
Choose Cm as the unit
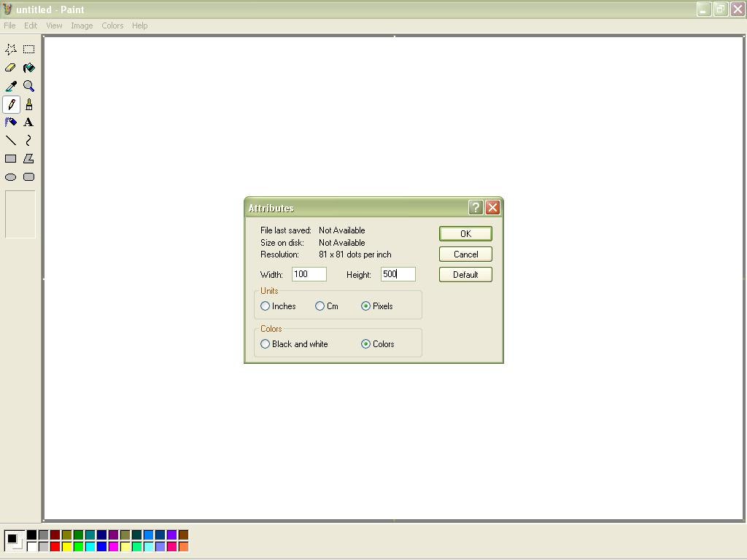tap(320, 306)
